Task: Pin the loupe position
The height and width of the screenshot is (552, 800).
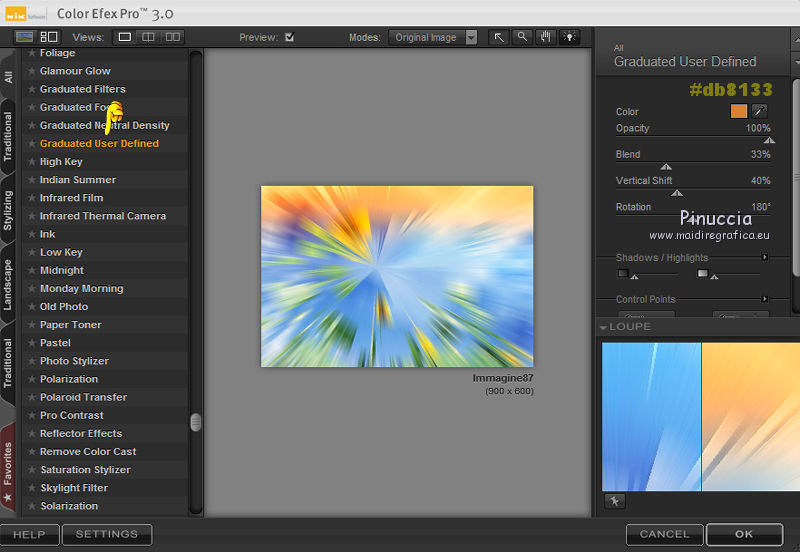Action: [x=614, y=501]
